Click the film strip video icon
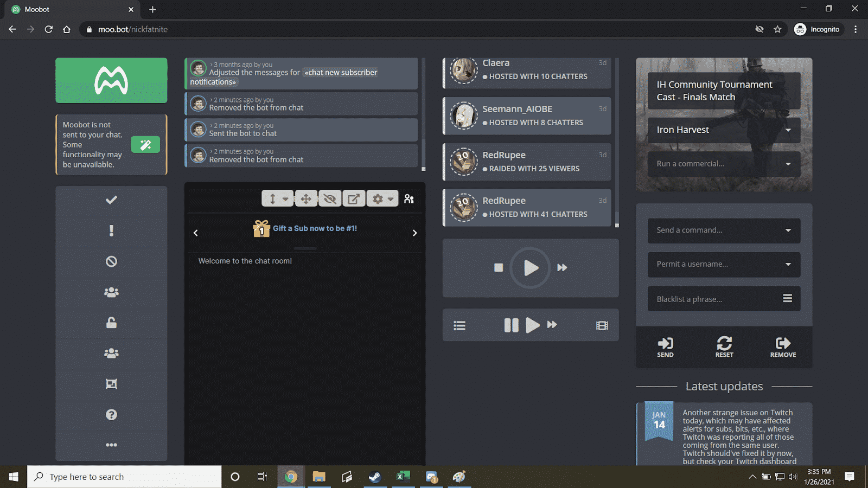 pyautogui.click(x=602, y=325)
